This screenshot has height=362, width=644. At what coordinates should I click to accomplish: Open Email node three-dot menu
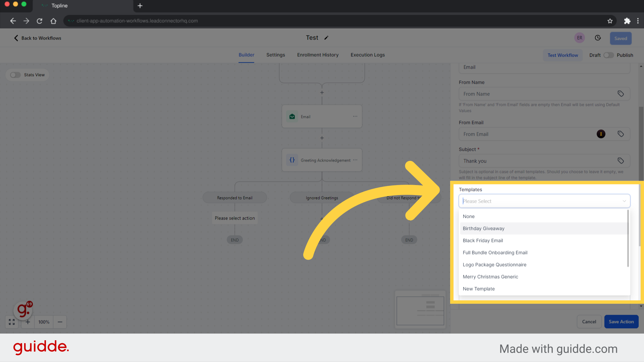(x=355, y=116)
